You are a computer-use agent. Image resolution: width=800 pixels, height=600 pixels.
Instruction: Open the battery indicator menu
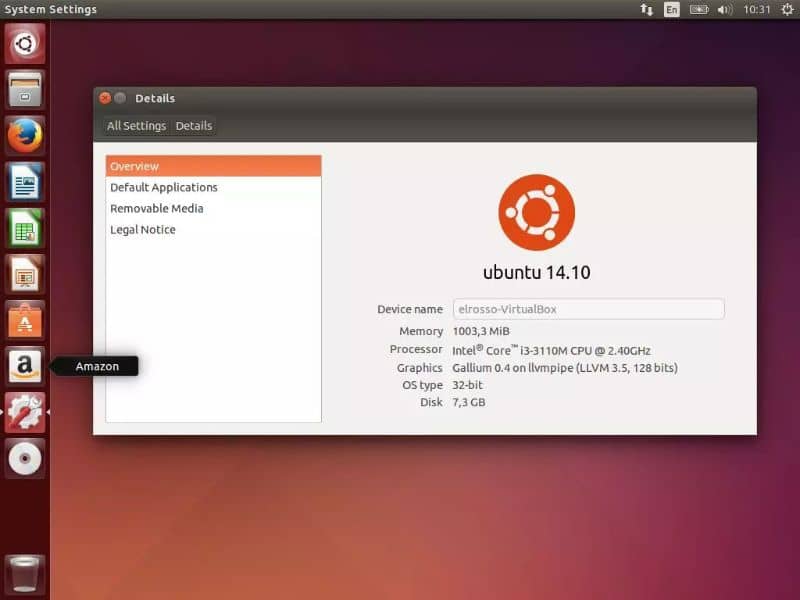699,9
